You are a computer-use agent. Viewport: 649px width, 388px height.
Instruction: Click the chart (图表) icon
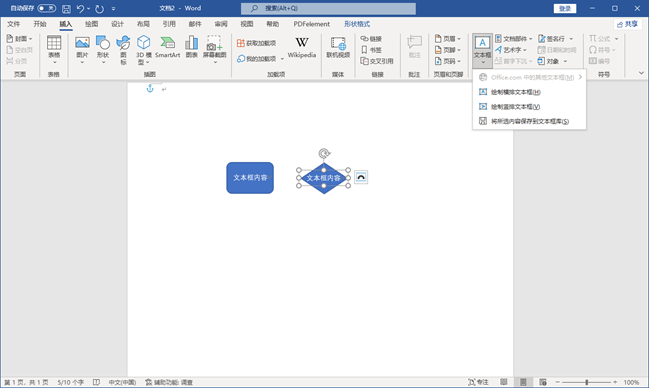[191, 47]
